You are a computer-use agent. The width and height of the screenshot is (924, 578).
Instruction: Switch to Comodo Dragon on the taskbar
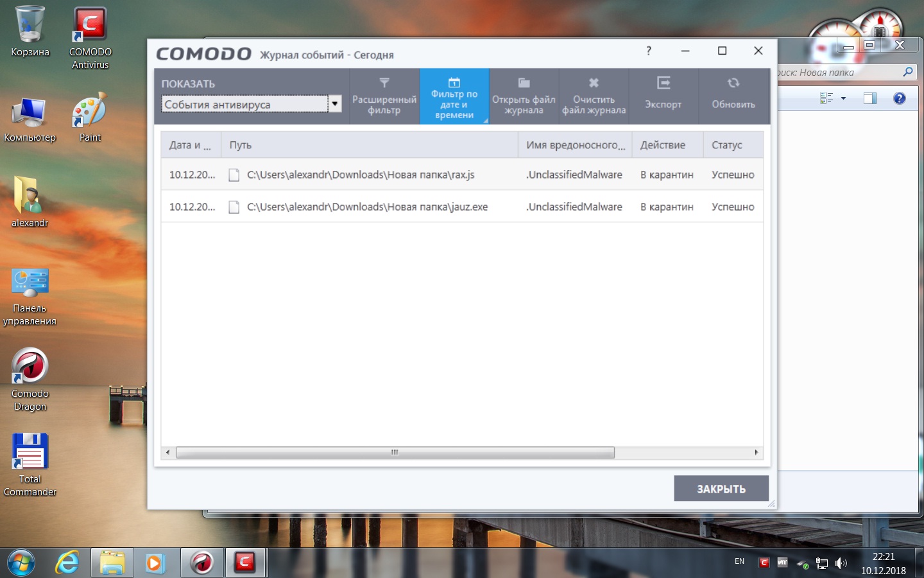tap(202, 563)
